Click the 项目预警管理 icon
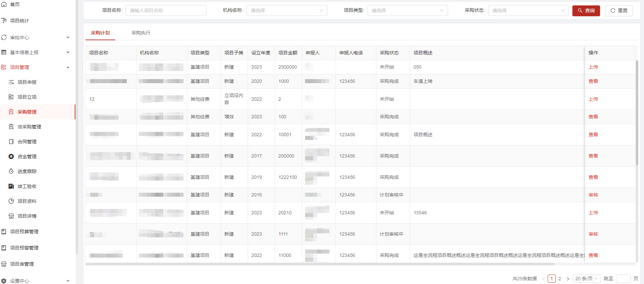 click(x=4, y=248)
